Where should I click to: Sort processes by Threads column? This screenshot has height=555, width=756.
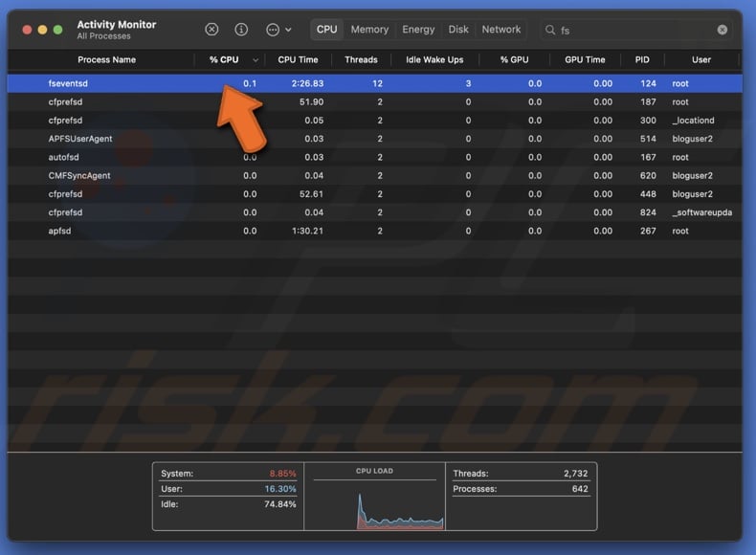pyautogui.click(x=361, y=59)
